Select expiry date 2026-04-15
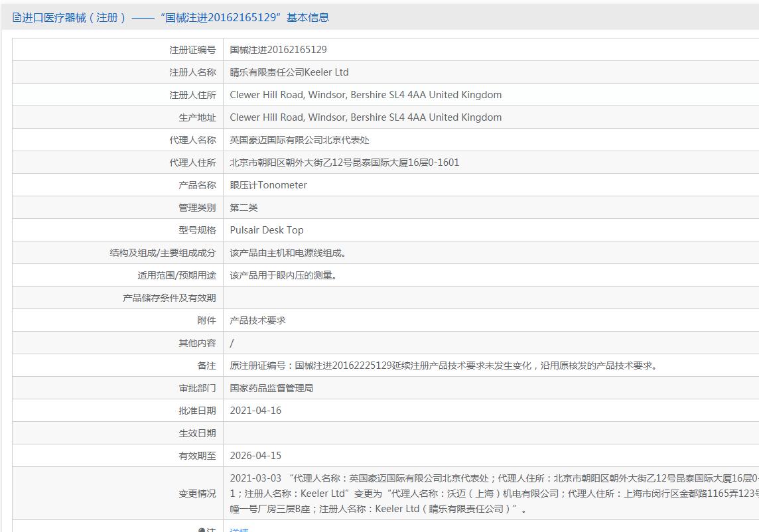Viewport: 759px width, 532px height. 255,456
